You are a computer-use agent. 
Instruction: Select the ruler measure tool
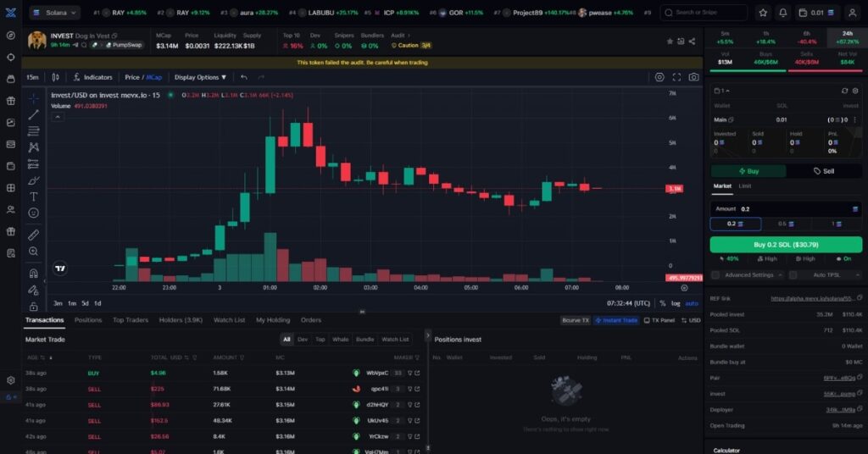click(x=33, y=235)
